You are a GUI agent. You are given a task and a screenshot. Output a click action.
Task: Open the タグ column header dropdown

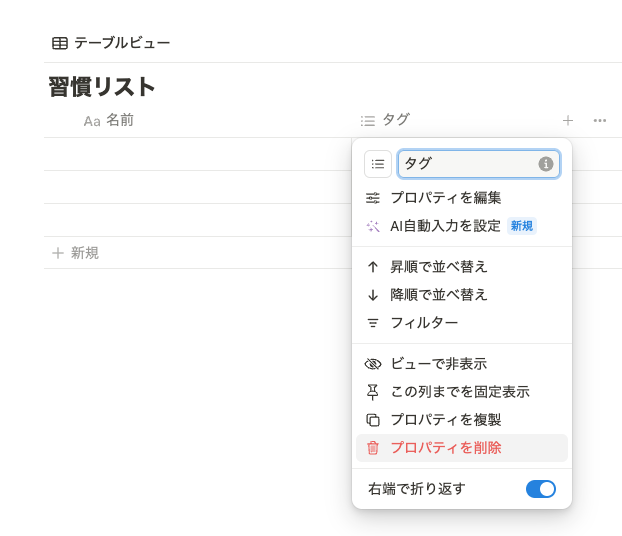point(395,120)
